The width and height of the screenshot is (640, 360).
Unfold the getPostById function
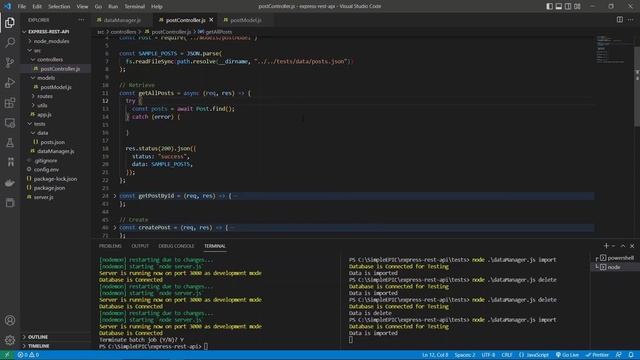coord(115,196)
